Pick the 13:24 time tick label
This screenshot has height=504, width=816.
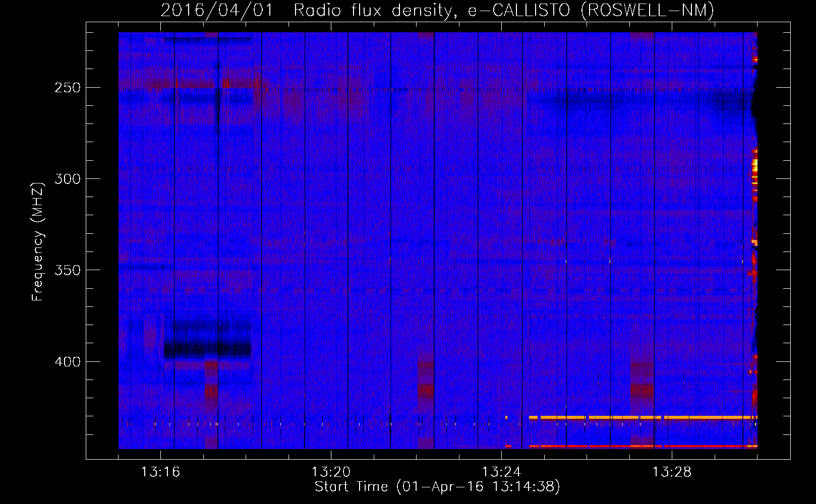[501, 472]
